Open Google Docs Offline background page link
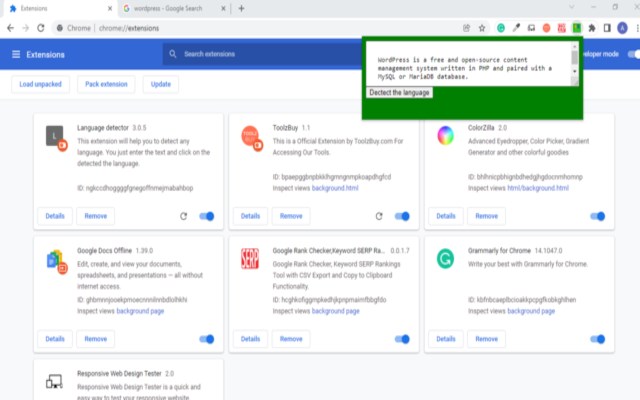 pos(140,311)
